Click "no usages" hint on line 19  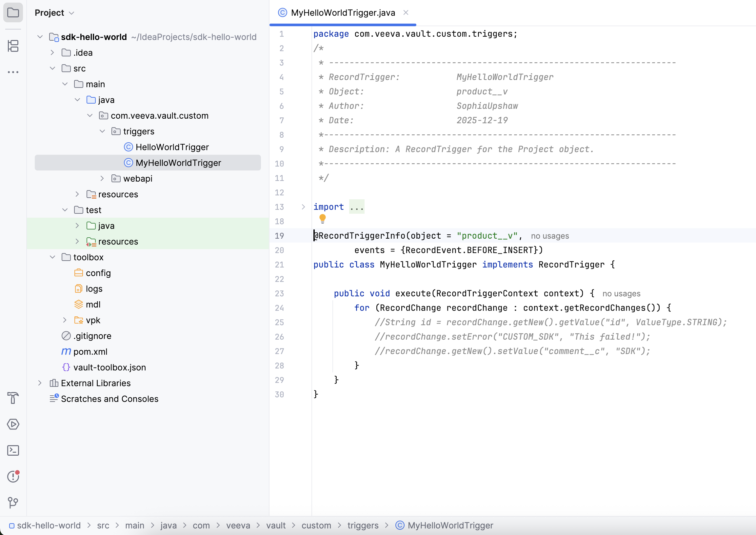pyautogui.click(x=550, y=236)
